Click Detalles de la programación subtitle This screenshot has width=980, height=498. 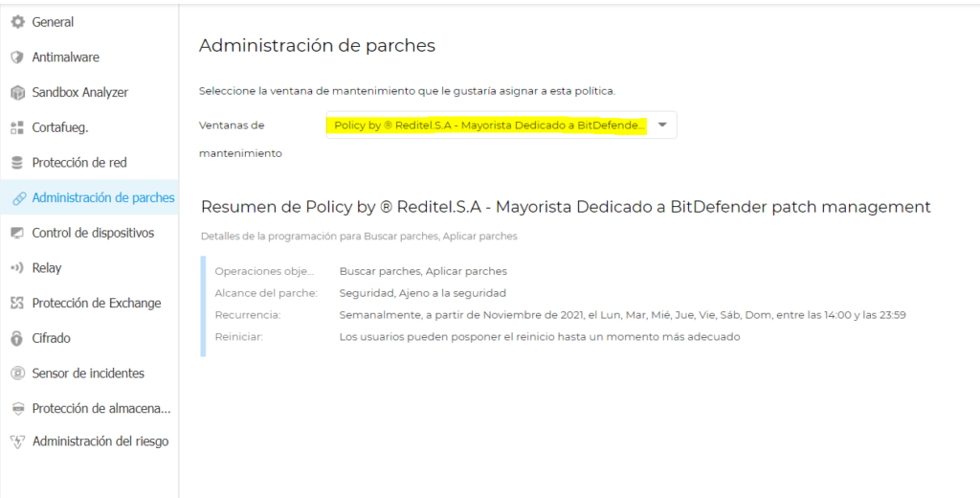(x=359, y=237)
